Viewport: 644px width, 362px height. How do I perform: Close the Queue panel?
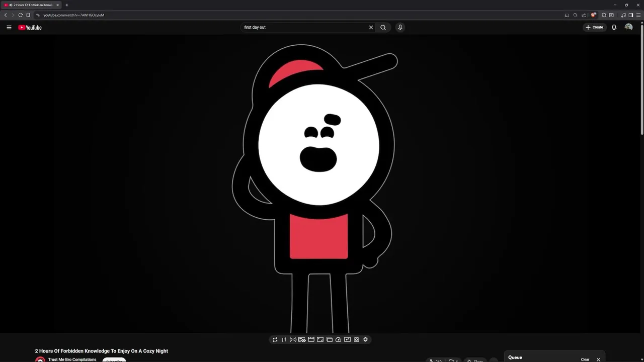tap(598, 359)
